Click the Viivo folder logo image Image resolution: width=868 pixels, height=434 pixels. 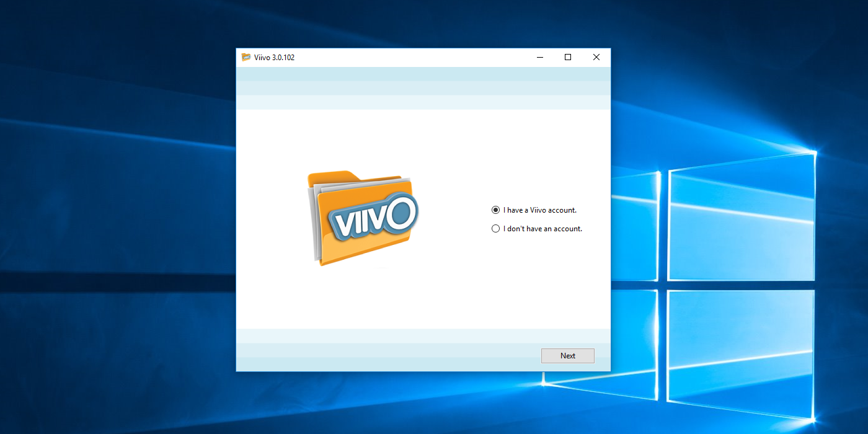coord(363,218)
